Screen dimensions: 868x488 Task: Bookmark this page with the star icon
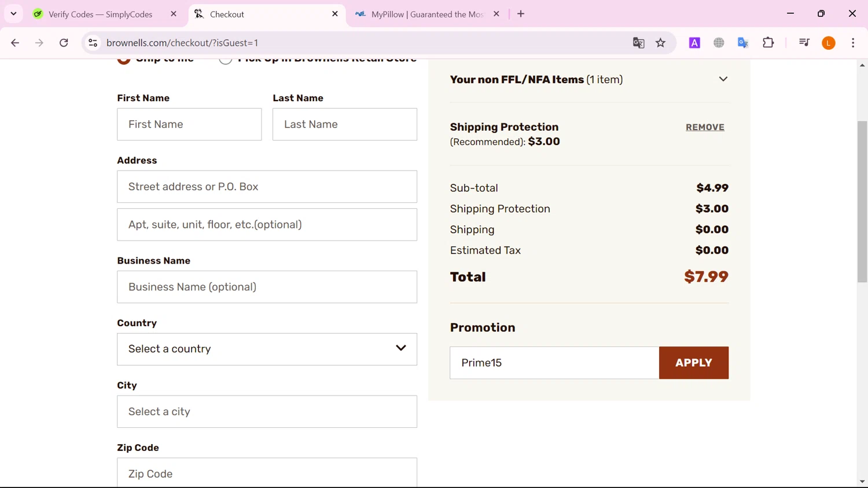pyautogui.click(x=660, y=43)
